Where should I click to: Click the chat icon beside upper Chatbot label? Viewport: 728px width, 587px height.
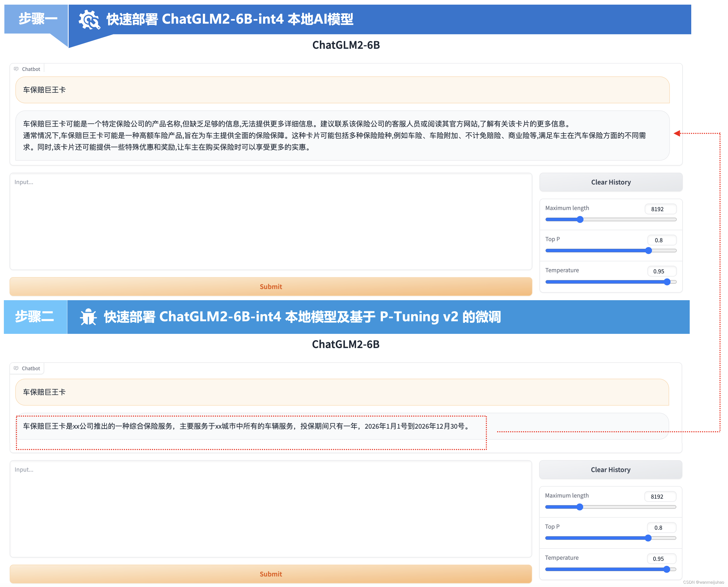point(16,69)
